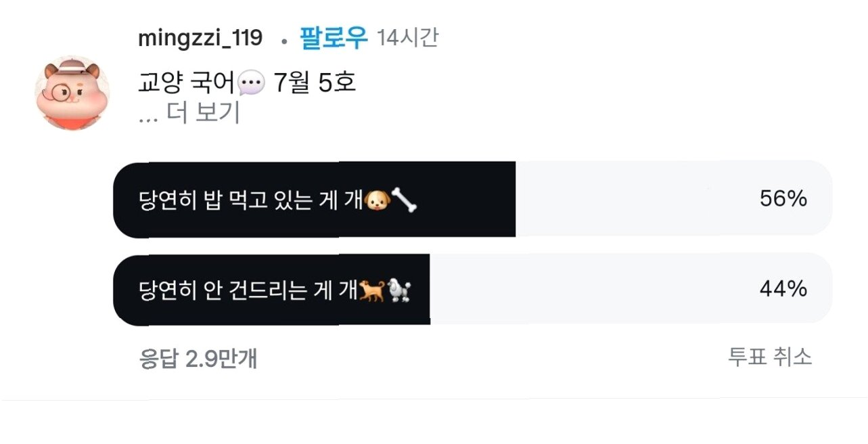Follow the account via 팔로우
Viewport: 868px width, 444px height.
tap(334, 38)
